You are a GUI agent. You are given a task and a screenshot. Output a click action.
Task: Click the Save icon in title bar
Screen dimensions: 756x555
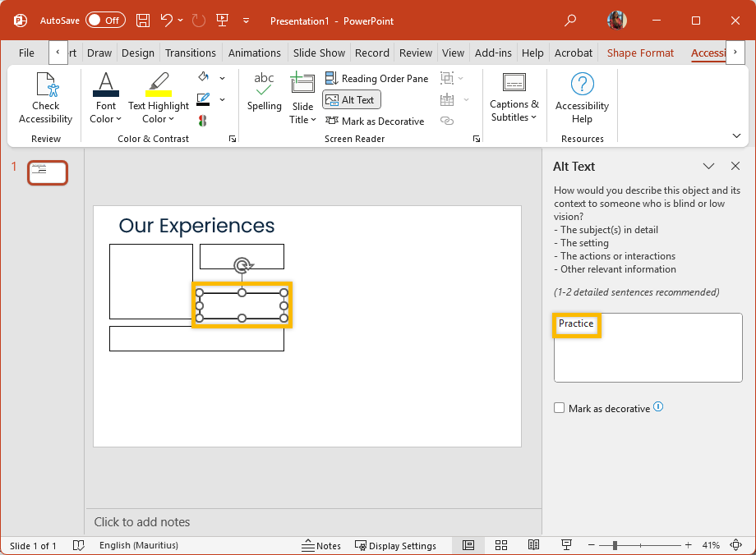tap(143, 21)
